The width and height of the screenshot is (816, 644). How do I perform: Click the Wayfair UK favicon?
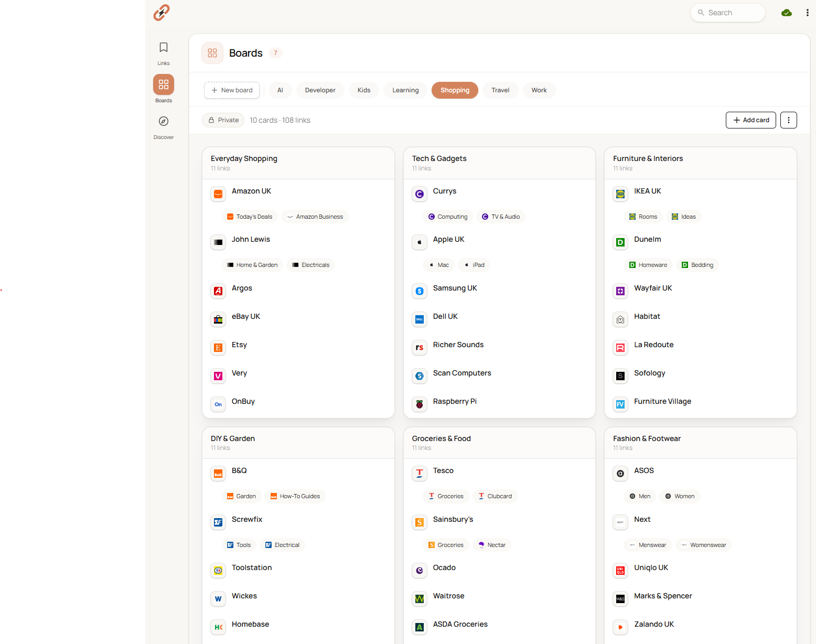click(620, 291)
